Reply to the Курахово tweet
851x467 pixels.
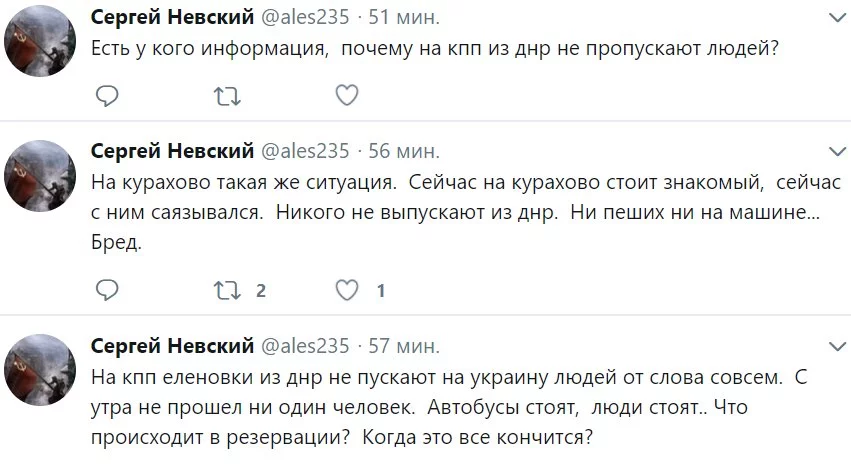tap(107, 290)
